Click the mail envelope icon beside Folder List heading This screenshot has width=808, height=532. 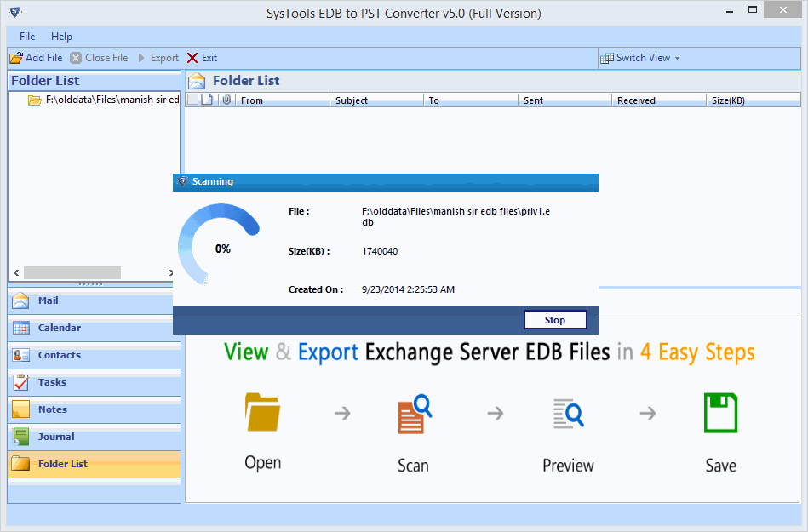tap(197, 81)
